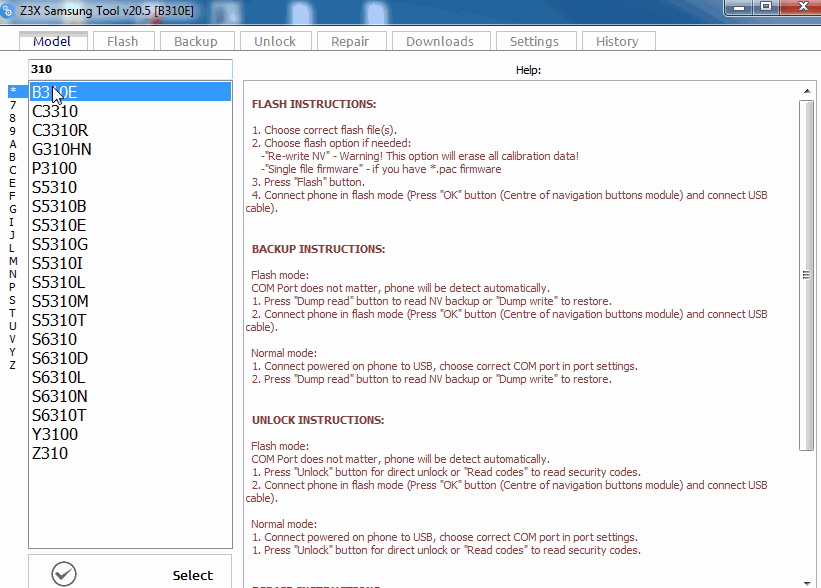Select model S6310L
The width and height of the screenshot is (821, 588).
click(130, 377)
